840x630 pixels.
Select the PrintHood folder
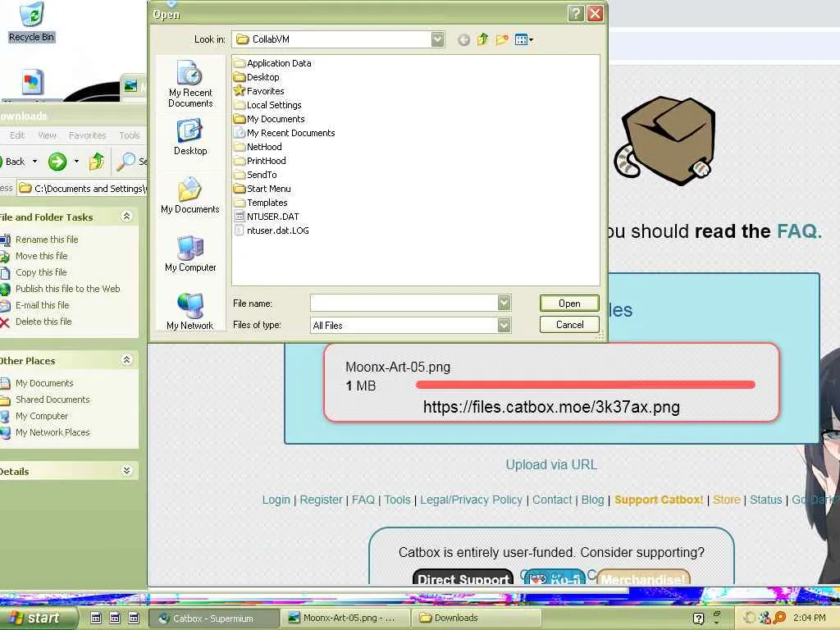click(260, 161)
